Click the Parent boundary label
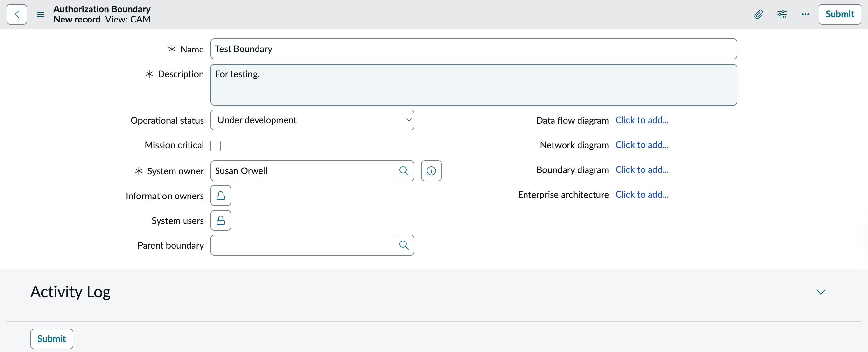 tap(171, 245)
